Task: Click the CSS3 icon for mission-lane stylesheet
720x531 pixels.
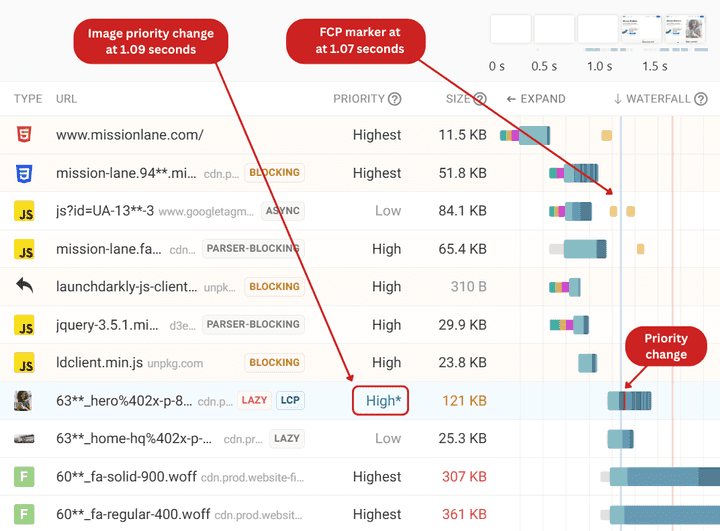Action: (24, 173)
